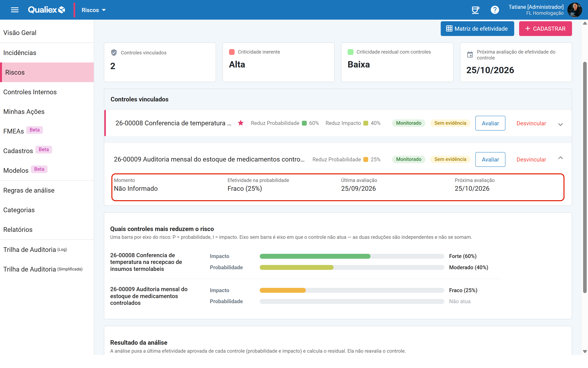The image size is (588, 368).
Task: Go to Regras de análise
Action: (x=47, y=190)
